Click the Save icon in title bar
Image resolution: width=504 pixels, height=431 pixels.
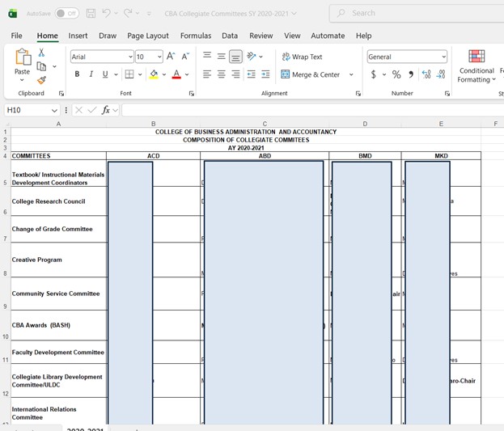coord(91,14)
